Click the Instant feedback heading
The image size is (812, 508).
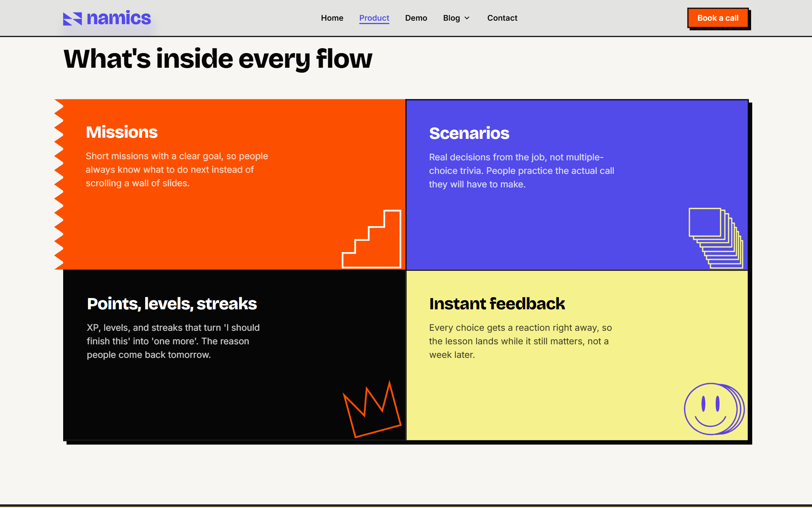point(497,304)
